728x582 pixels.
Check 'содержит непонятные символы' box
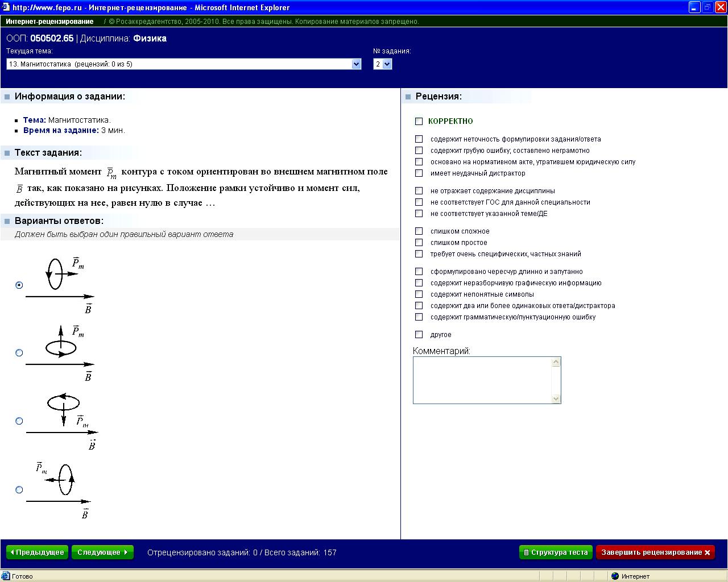pos(419,294)
